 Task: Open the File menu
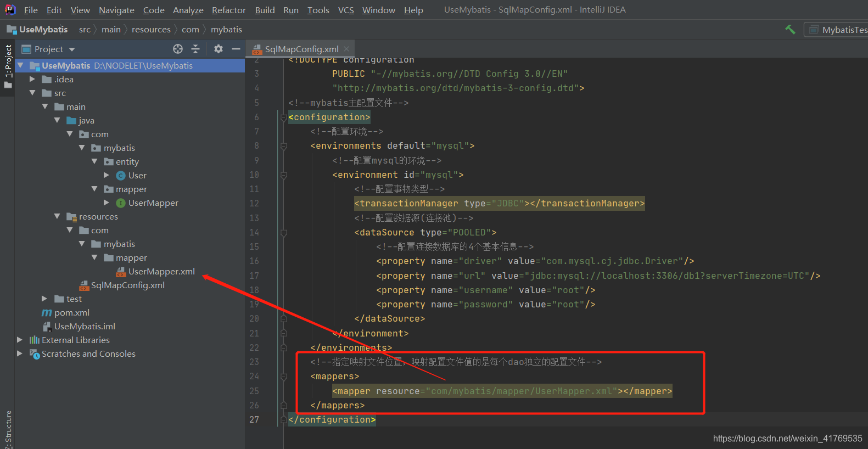(x=31, y=10)
